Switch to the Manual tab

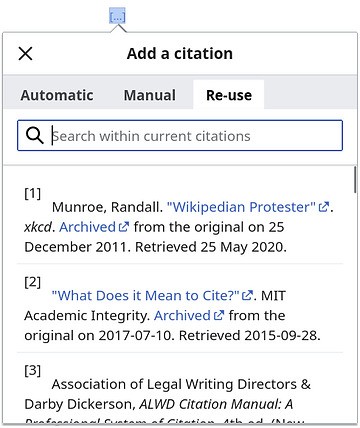150,95
